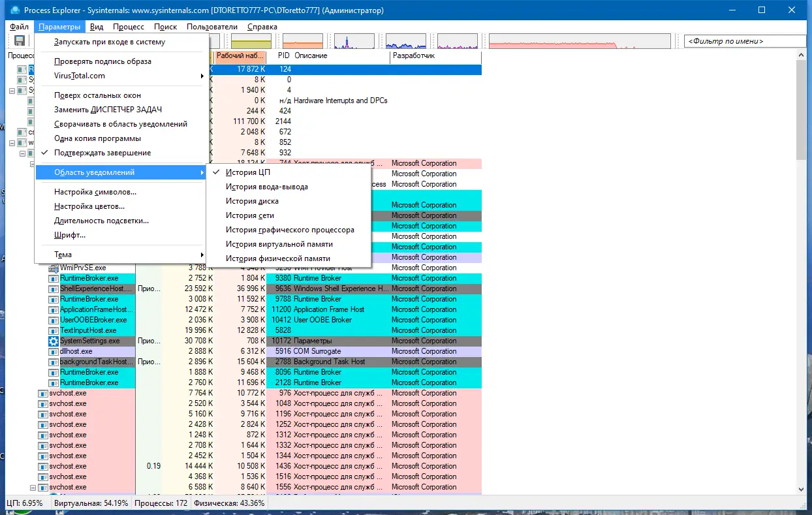Enable 'История ввода-вывода' tray icon
The width and height of the screenshot is (812, 515).
pyautogui.click(x=288, y=187)
